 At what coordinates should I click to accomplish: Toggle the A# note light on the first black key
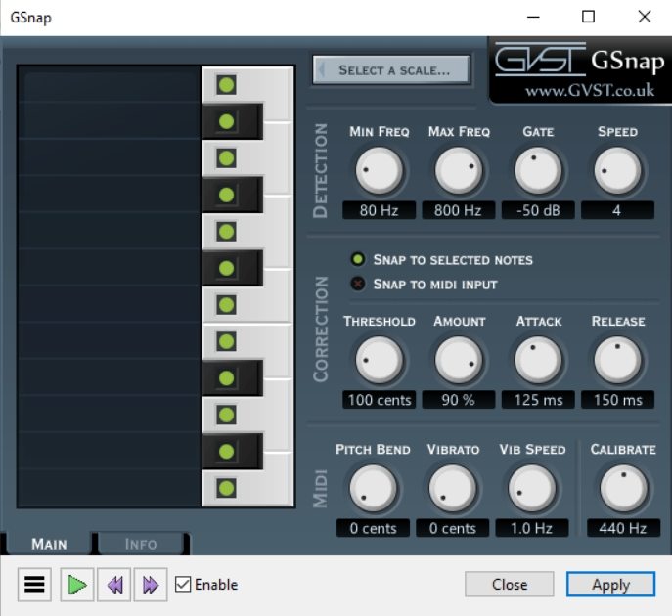pyautogui.click(x=226, y=121)
